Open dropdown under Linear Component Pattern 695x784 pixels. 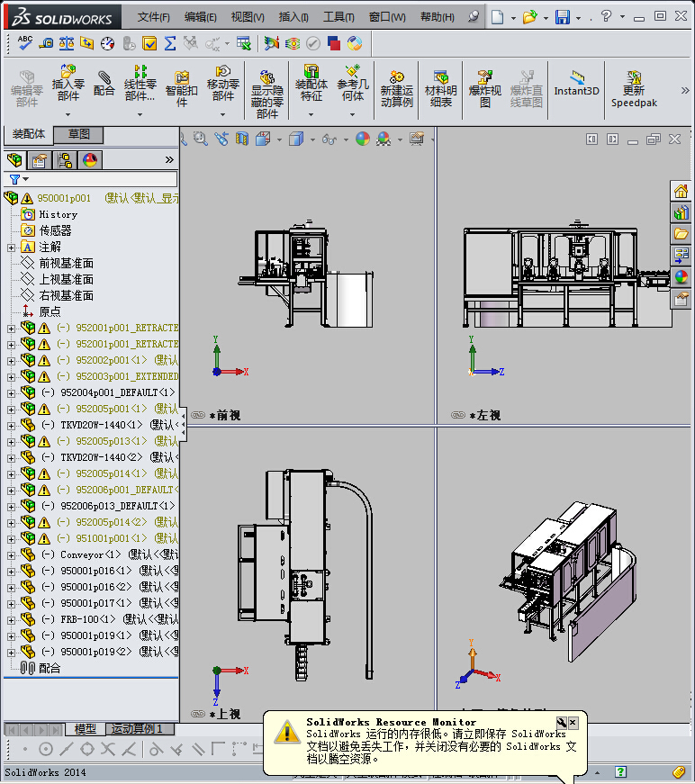(x=140, y=114)
